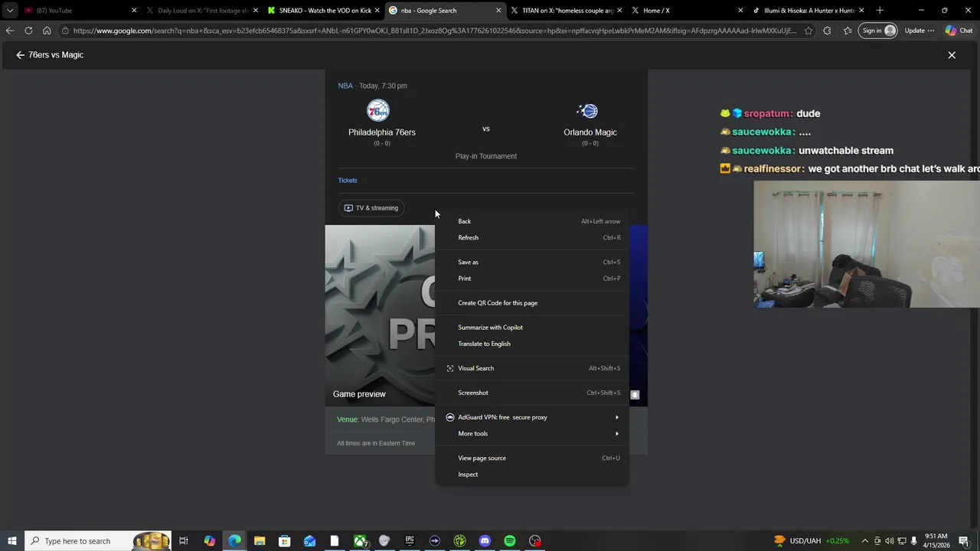Show hidden system tray icons
The width and height of the screenshot is (980, 551).
point(865,541)
